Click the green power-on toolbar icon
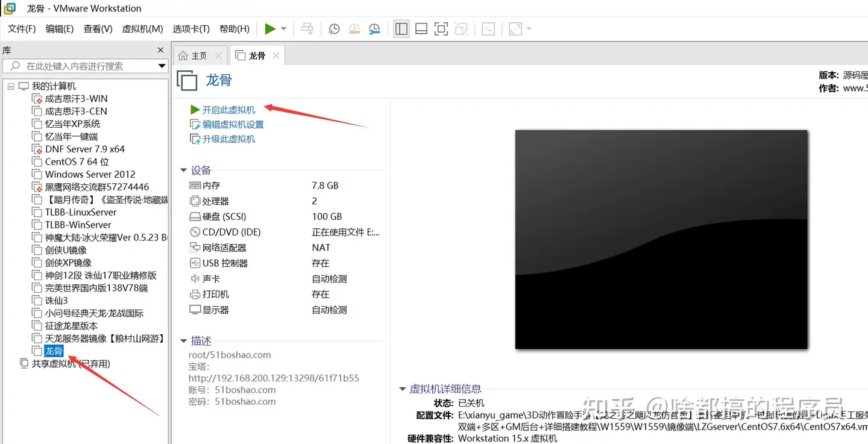This screenshot has height=444, width=868. pos(270,28)
